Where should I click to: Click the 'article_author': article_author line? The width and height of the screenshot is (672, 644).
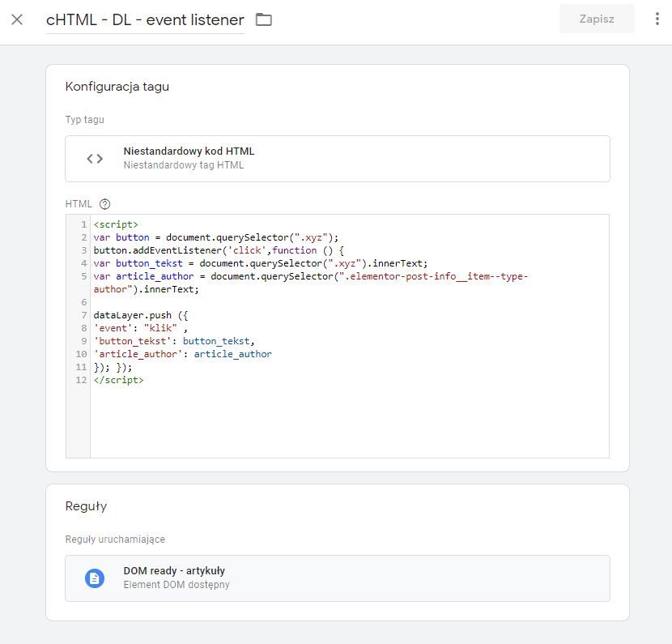(182, 354)
